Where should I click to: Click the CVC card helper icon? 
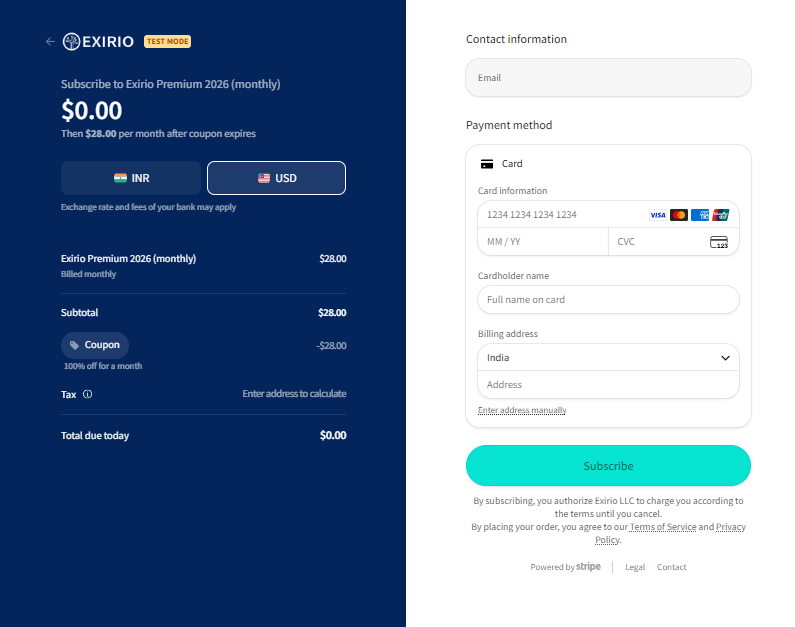718,242
